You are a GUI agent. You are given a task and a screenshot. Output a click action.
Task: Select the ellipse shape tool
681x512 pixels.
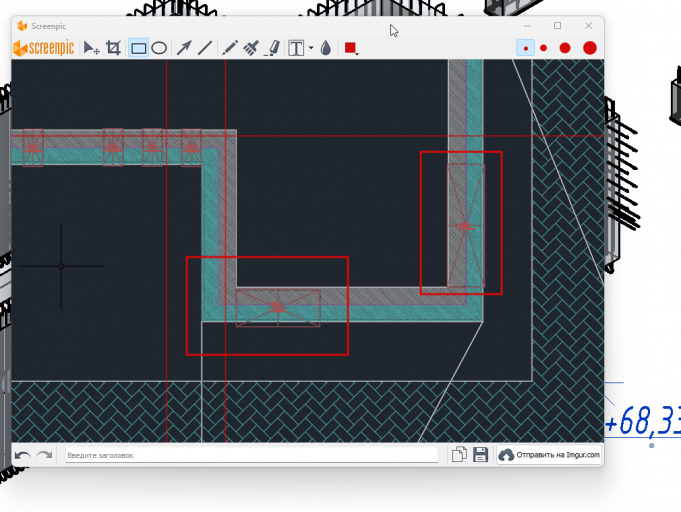(x=159, y=48)
